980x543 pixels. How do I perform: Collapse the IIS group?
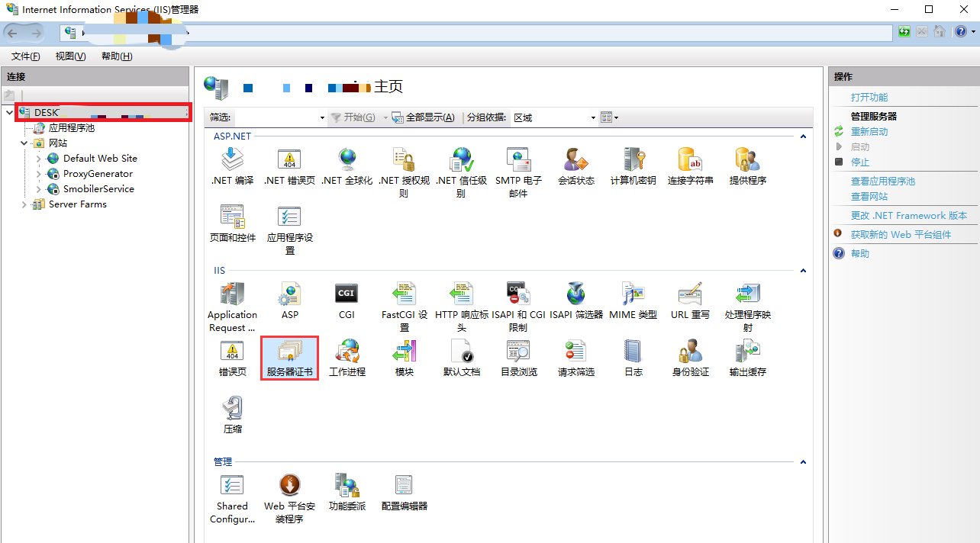[x=803, y=271]
